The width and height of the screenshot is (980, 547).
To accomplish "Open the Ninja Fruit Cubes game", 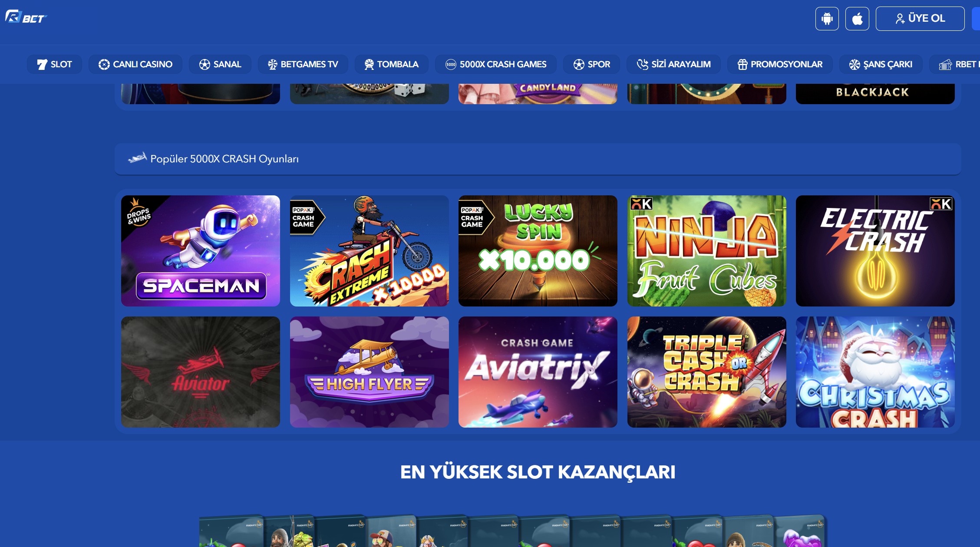I will tap(707, 251).
